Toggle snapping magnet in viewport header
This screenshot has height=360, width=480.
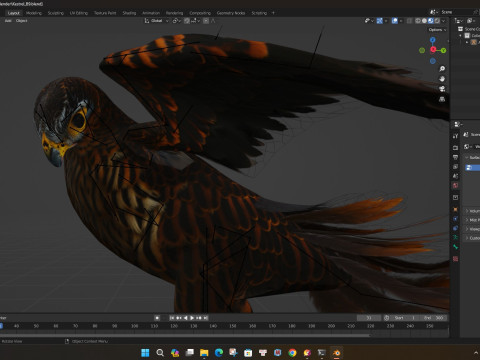tap(187, 21)
